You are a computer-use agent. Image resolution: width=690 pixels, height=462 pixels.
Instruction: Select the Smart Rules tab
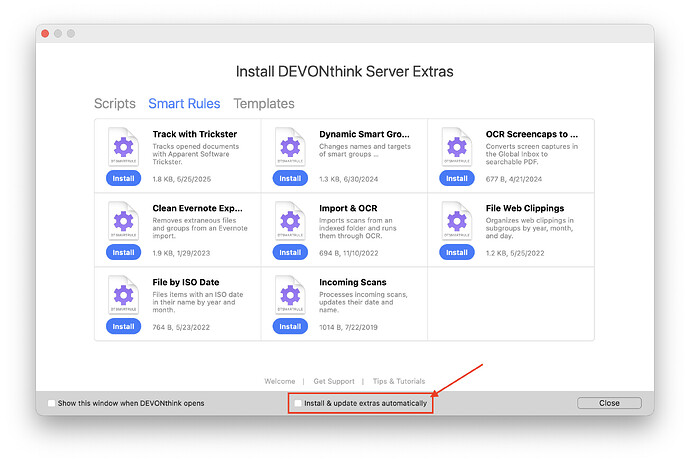coord(184,103)
